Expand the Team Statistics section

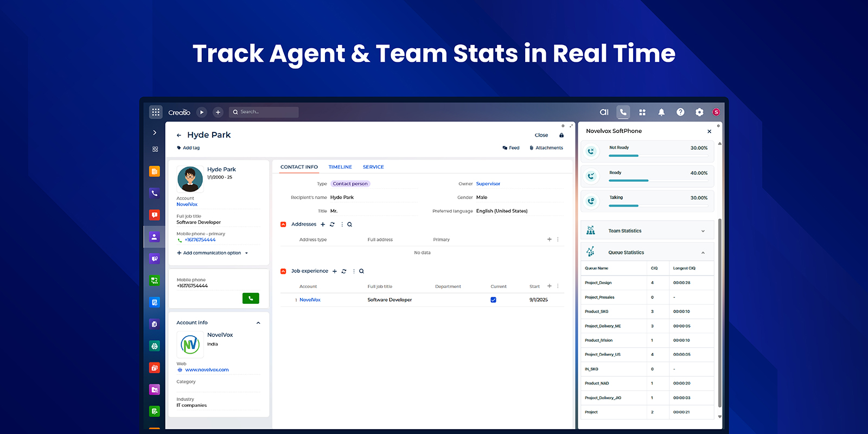click(x=703, y=231)
